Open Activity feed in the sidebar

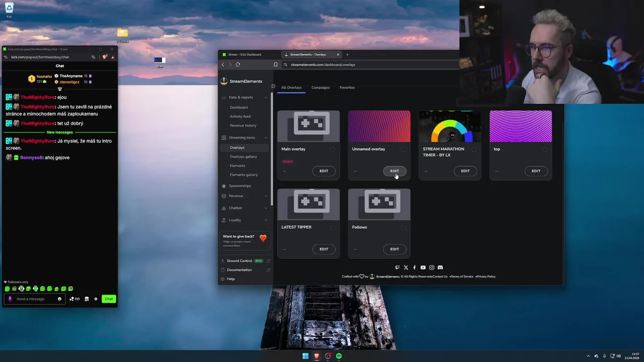coord(240,116)
